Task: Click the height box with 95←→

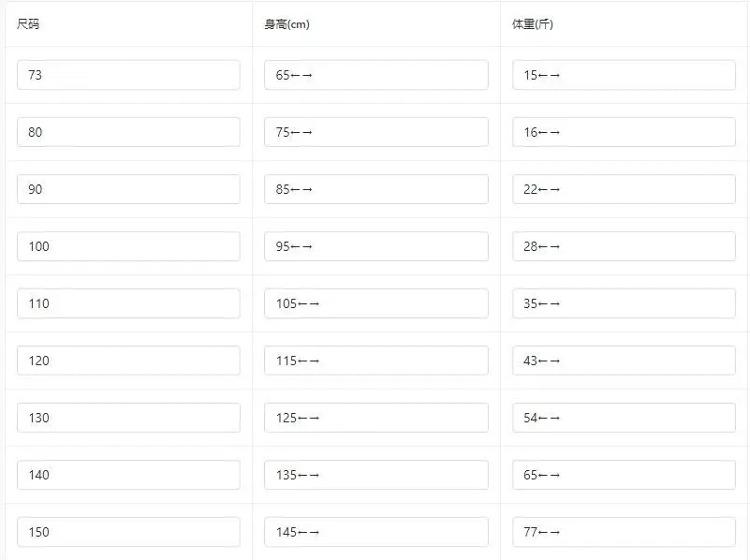Action: (x=376, y=246)
